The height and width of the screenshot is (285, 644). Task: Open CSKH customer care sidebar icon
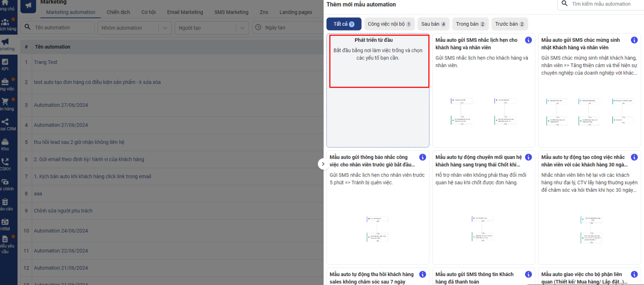(5, 164)
